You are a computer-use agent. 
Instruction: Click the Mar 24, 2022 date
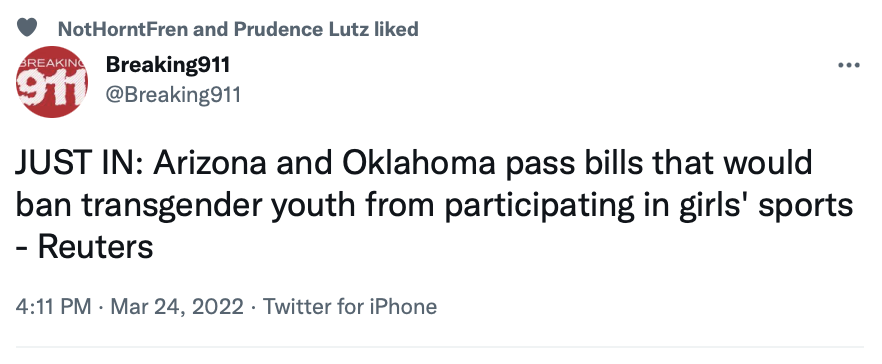click(177, 307)
